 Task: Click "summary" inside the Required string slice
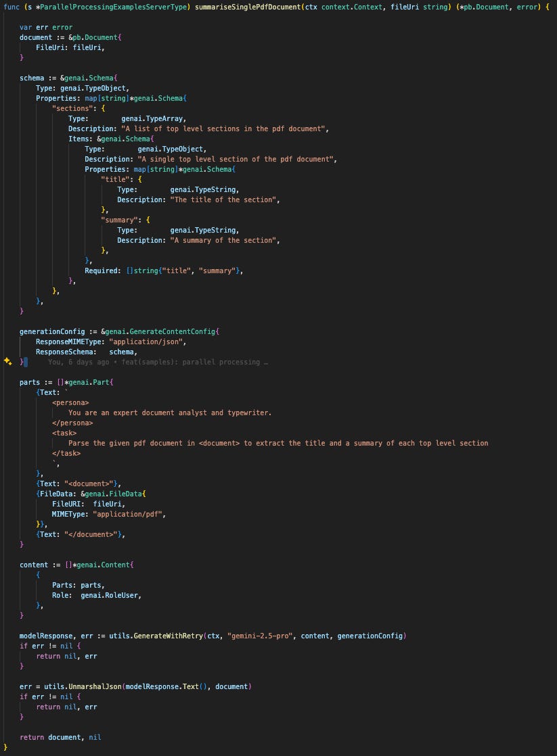217,271
